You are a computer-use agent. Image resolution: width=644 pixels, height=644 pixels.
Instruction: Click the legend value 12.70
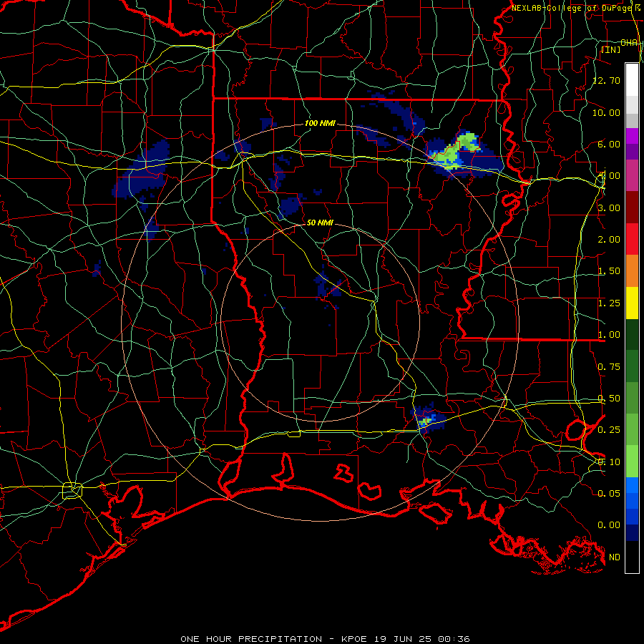(x=607, y=80)
